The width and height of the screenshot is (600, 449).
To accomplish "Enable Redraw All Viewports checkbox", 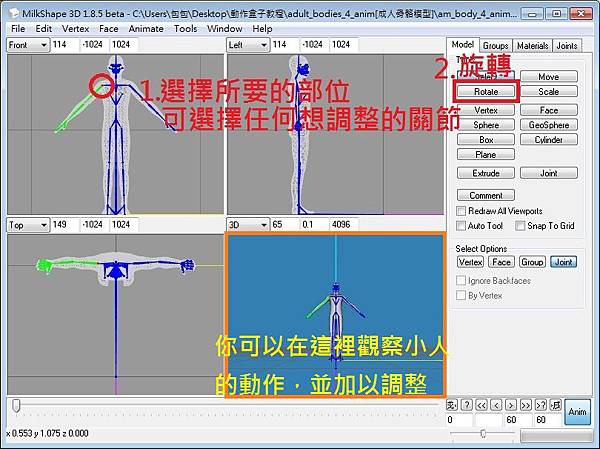I will pos(461,211).
